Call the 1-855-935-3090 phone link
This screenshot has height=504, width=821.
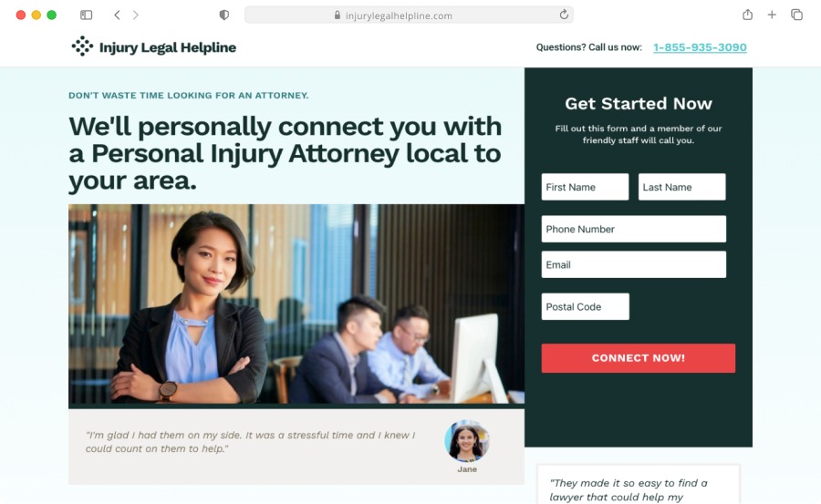pyautogui.click(x=700, y=47)
